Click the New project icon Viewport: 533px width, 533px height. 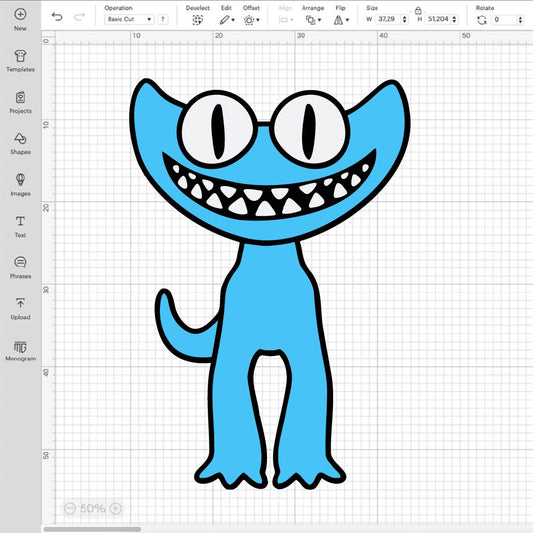coord(20,14)
